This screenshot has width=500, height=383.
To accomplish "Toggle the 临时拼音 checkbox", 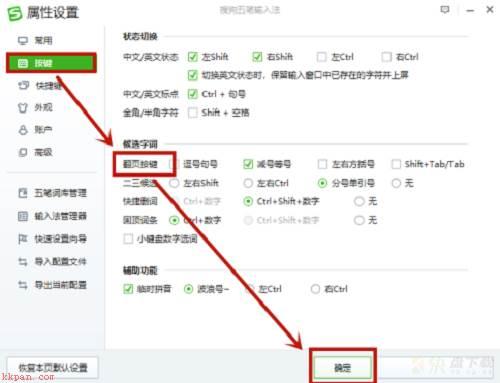I will [x=128, y=289].
